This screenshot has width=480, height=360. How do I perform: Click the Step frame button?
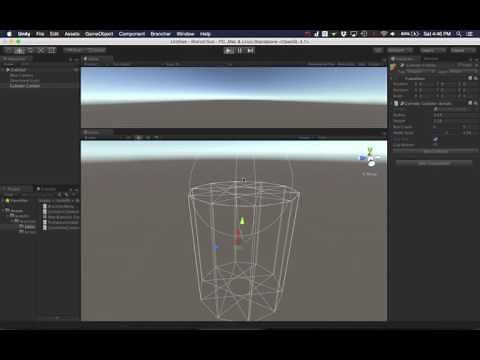[x=250, y=51]
